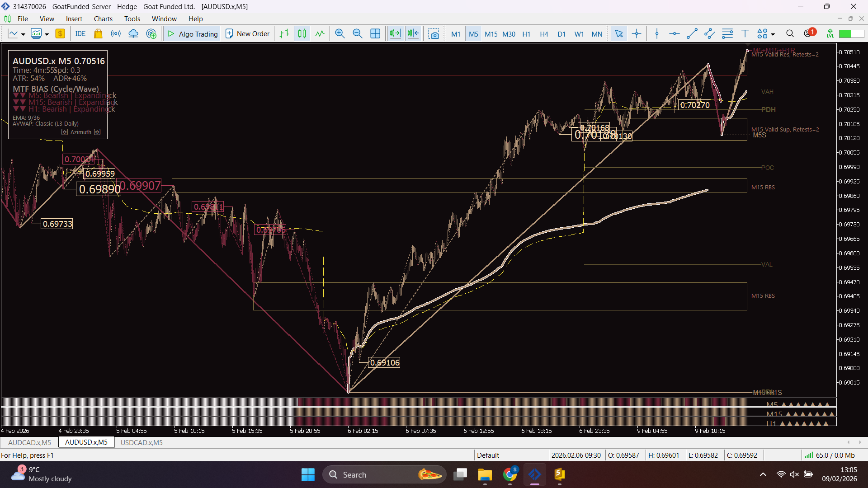Open the indicators list dropdown arrow
This screenshot has width=868, height=488.
click(47, 34)
